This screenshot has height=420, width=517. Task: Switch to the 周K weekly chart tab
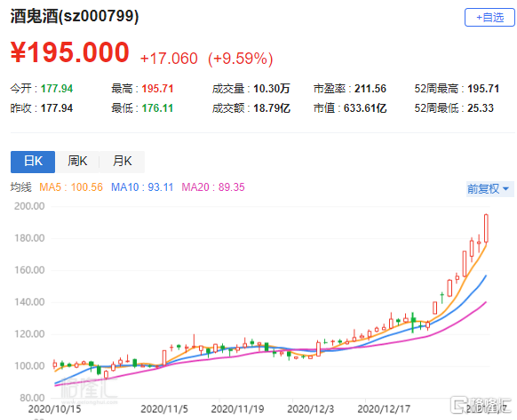[77, 162]
